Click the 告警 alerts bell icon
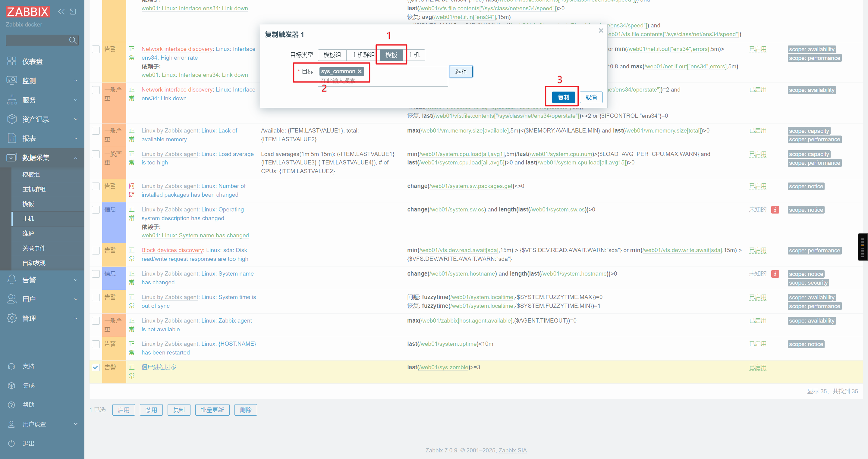The image size is (868, 459). pos(12,279)
